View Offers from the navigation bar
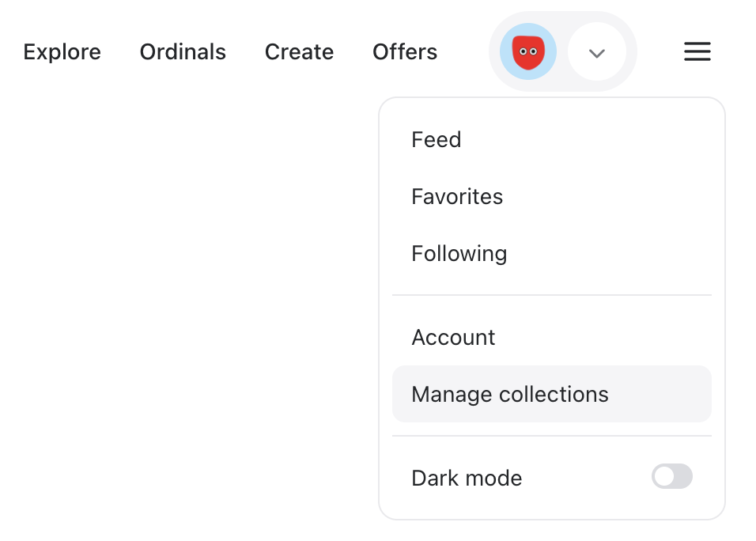Viewport: 756px width, 541px height. click(405, 51)
